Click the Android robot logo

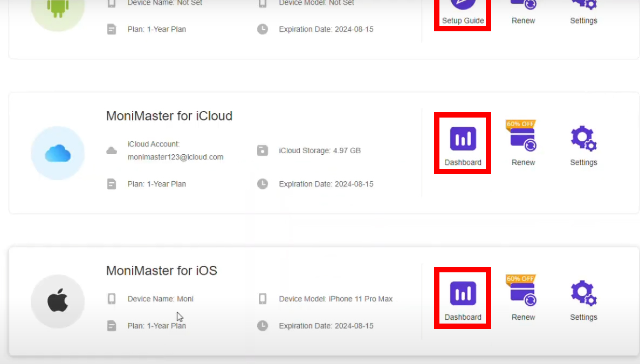58,8
